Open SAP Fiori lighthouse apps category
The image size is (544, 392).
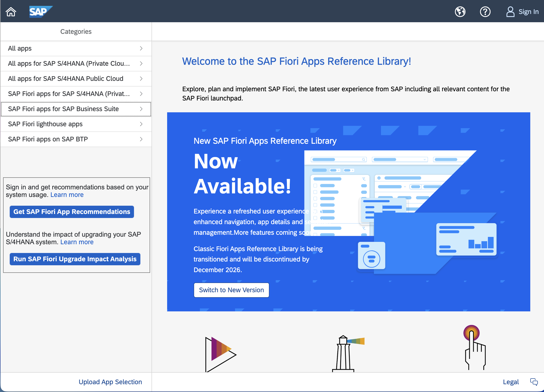point(76,124)
